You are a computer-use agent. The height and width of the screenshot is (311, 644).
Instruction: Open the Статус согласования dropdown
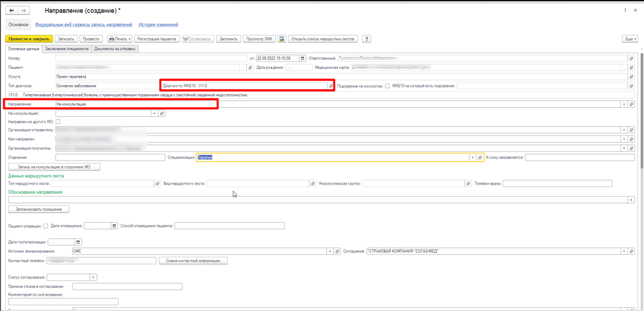pyautogui.click(x=93, y=277)
